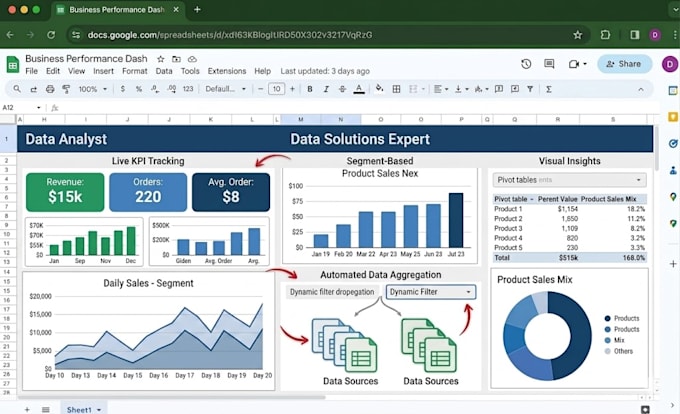Print the spreadsheet using printer icon

point(50,89)
